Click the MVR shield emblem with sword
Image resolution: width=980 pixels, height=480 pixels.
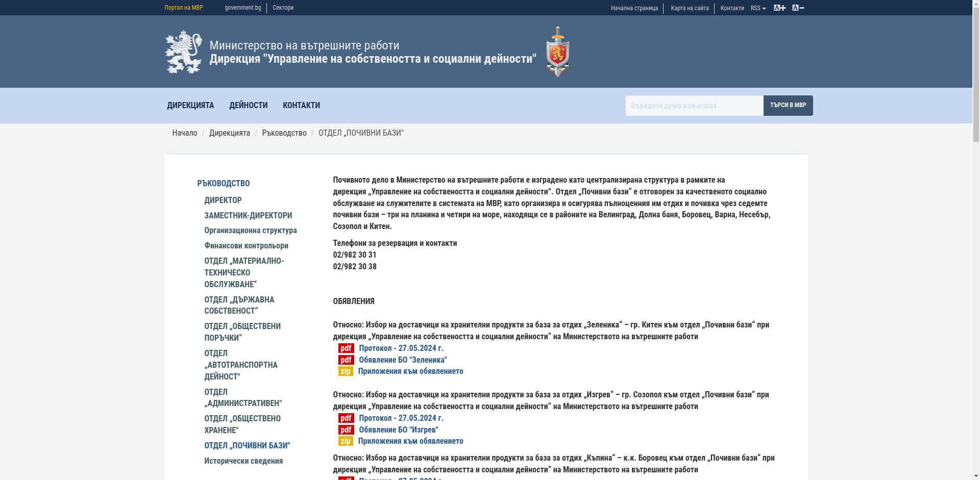[x=558, y=52]
